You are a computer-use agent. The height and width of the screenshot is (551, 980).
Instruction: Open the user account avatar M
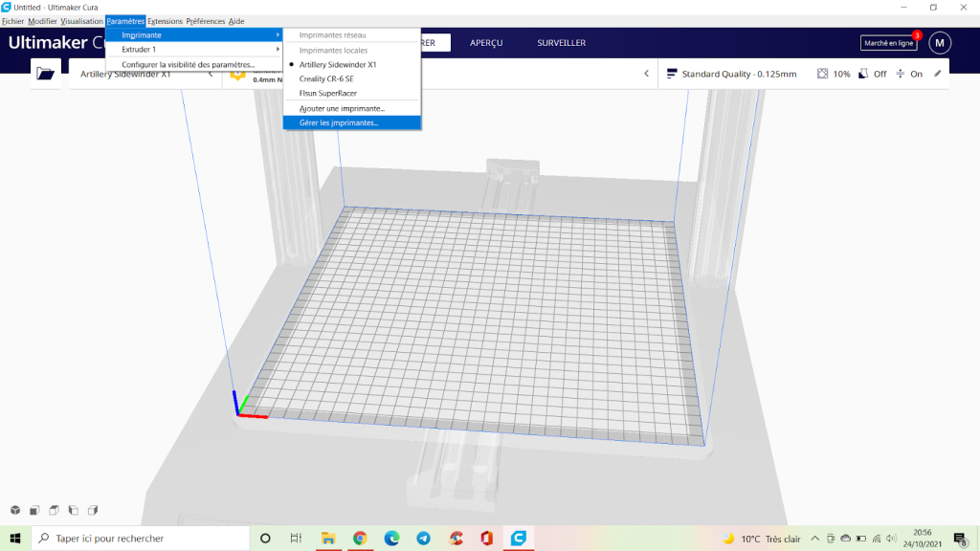(x=940, y=43)
